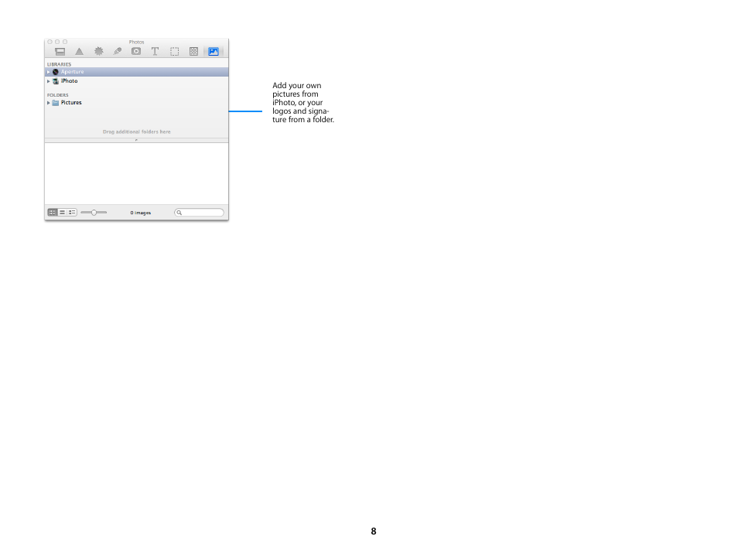This screenshot has height=560, width=738.
Task: Click the 'Drag additional folders here' text
Action: pos(136,131)
